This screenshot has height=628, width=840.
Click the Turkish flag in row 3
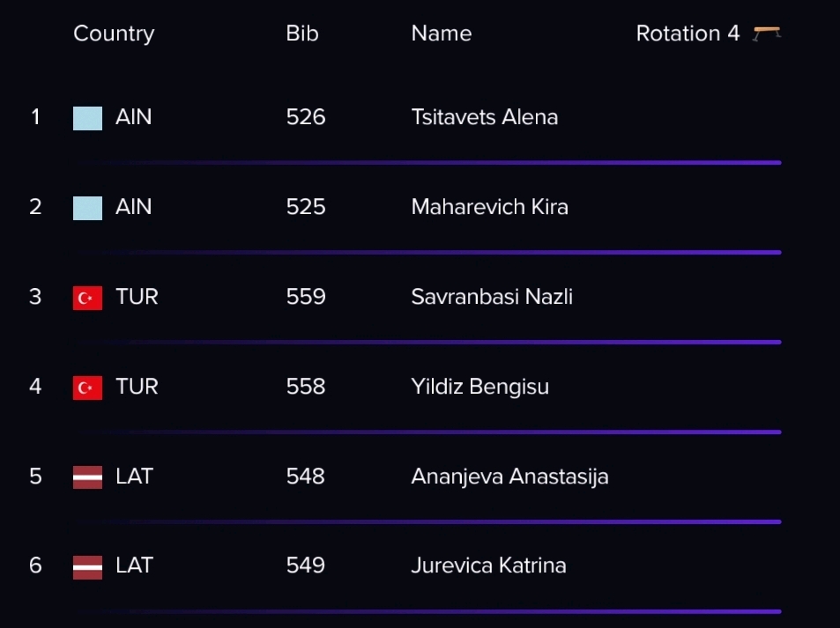click(87, 299)
